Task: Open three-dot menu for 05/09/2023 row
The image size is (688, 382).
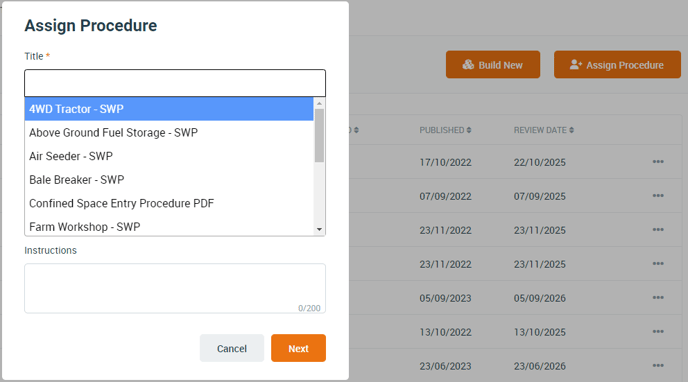Action: (x=658, y=297)
